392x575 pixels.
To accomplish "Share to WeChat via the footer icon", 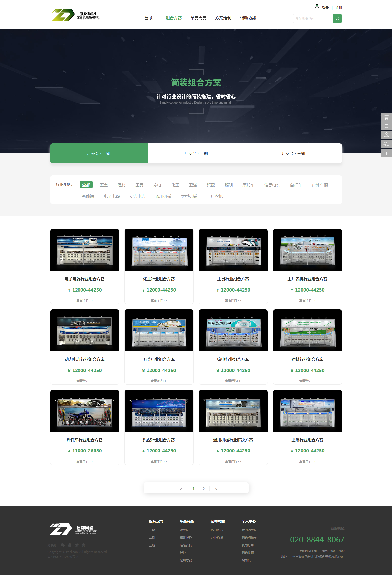I will point(63,545).
